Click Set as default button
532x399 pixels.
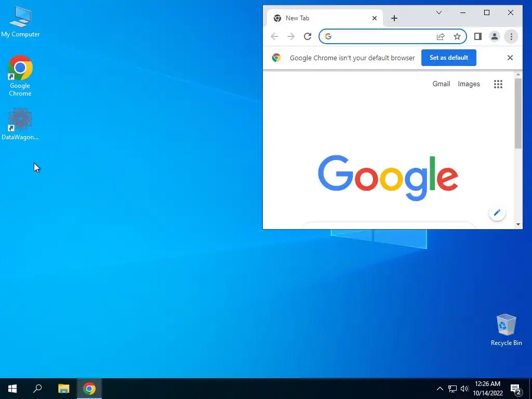448,58
